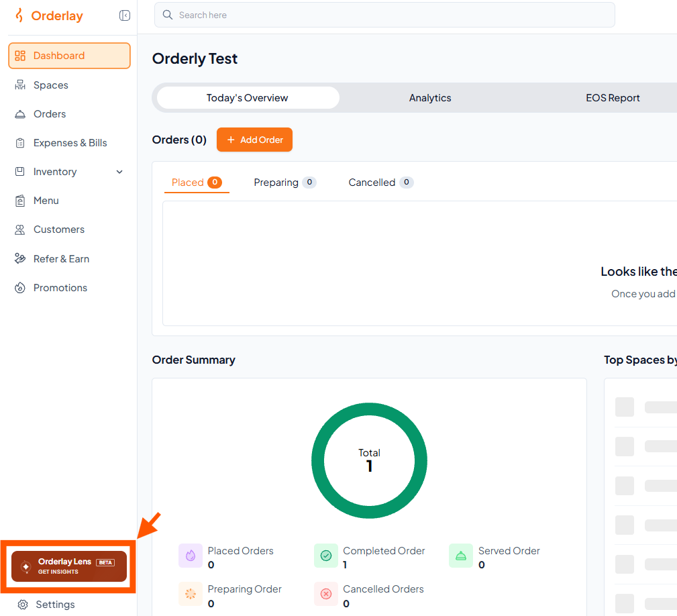This screenshot has height=616, width=677.
Task: Open the Dashboard page
Action: tap(69, 56)
